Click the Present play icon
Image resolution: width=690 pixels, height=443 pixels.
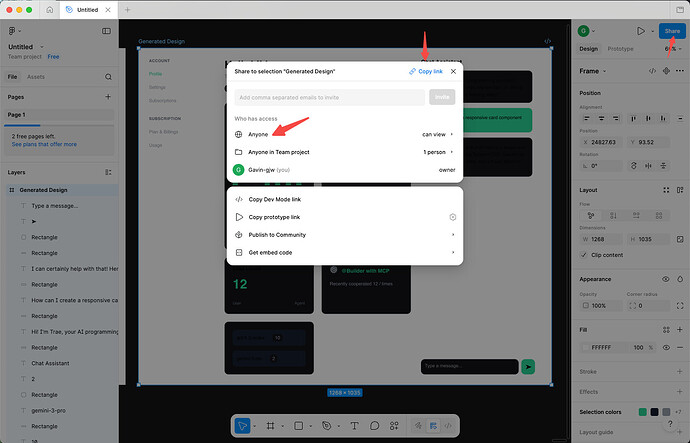coord(641,31)
